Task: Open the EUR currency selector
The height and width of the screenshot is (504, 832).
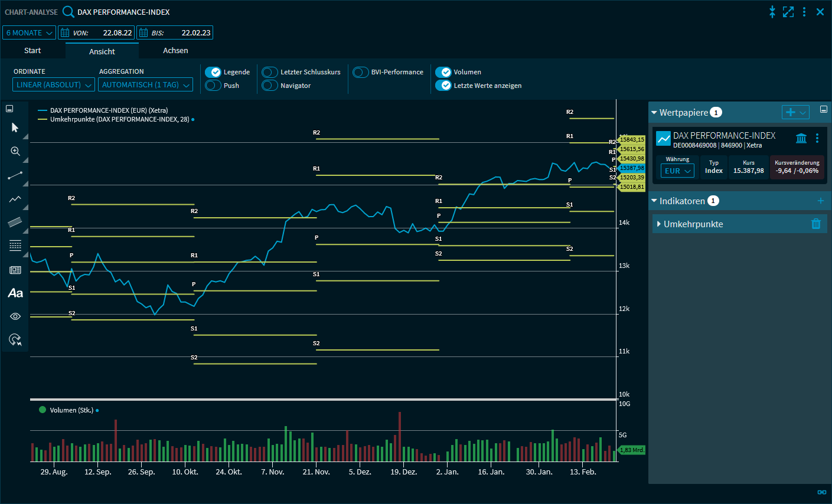Action: tap(677, 171)
